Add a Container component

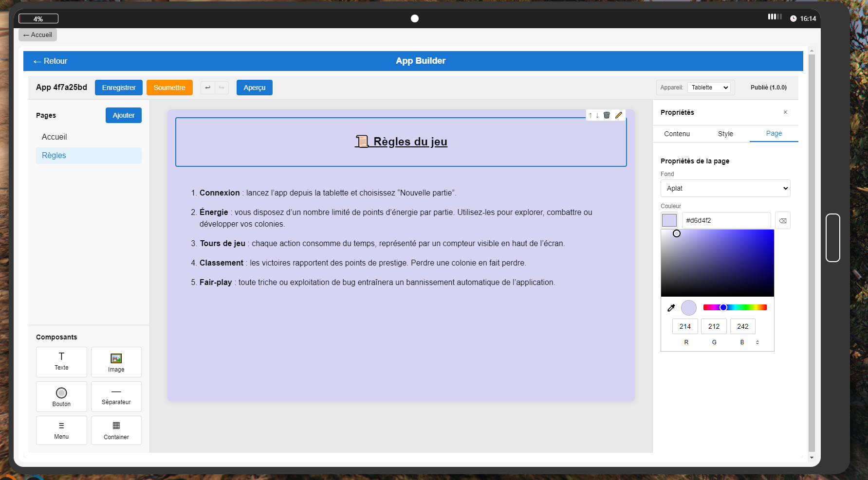tap(116, 430)
